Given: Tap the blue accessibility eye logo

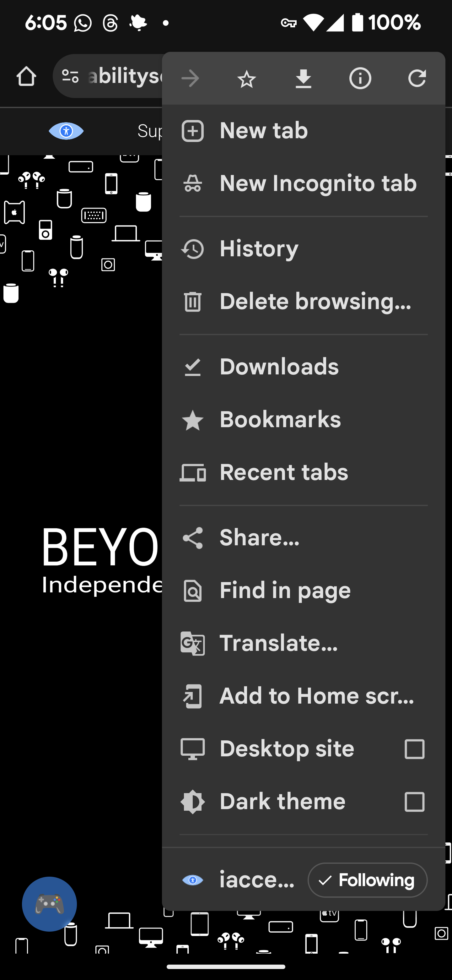Looking at the screenshot, I should [66, 131].
